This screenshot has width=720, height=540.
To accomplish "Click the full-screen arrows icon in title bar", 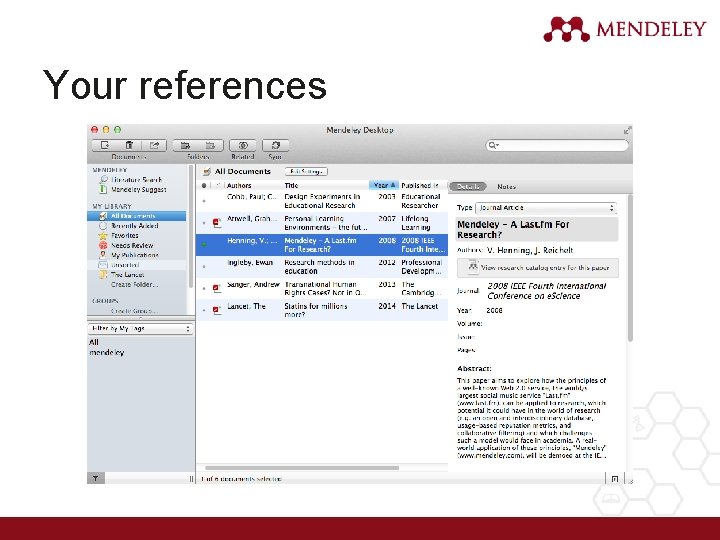I will 628,130.
